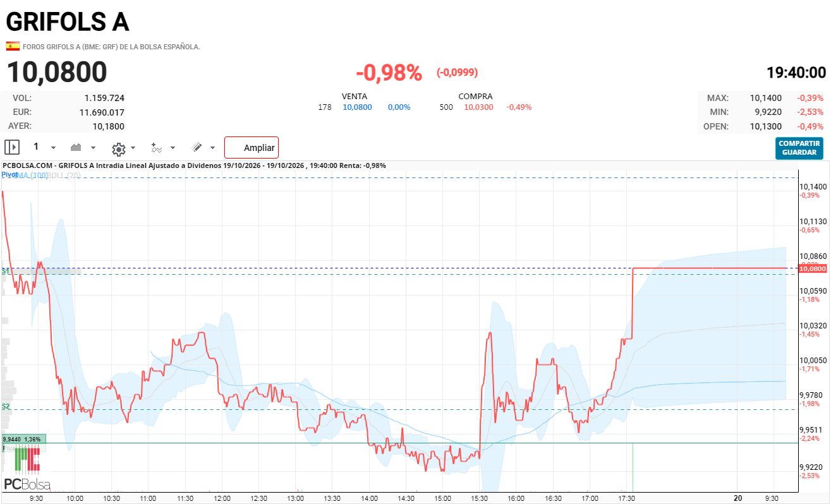Screen dimensions: 831x504
Task: Click the 17:30 time axis label
Action: (626, 498)
